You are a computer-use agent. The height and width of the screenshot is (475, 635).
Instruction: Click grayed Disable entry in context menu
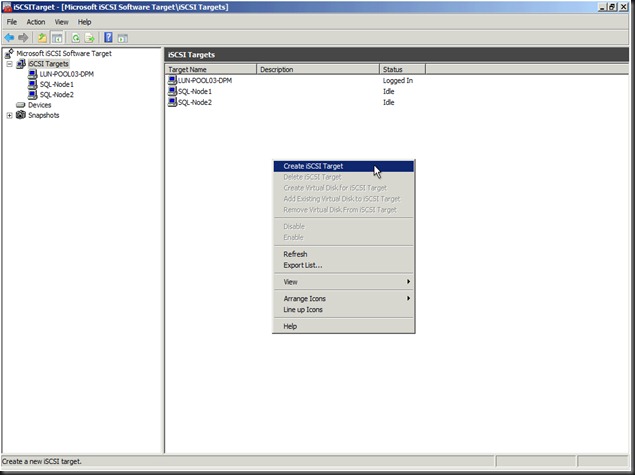coord(344,226)
